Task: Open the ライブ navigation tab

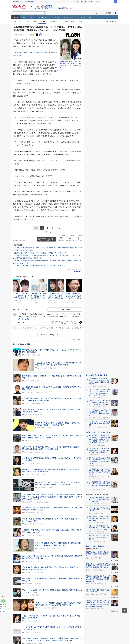Action: coord(32,17)
